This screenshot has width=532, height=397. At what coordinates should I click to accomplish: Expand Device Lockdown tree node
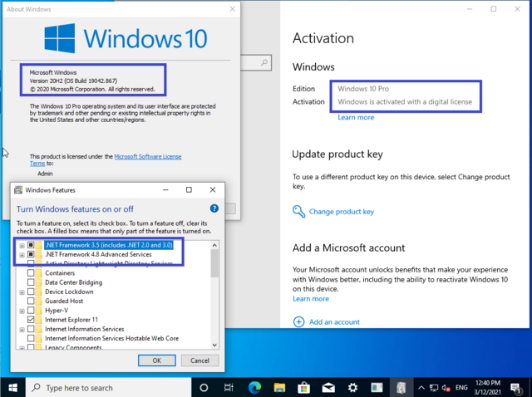pos(22,292)
